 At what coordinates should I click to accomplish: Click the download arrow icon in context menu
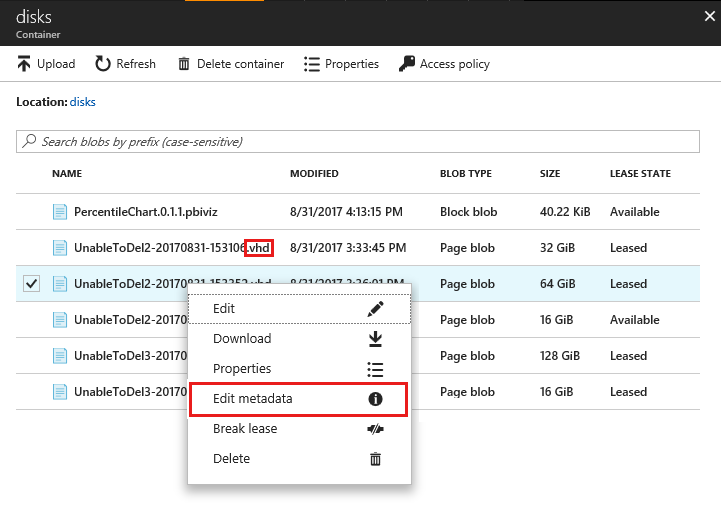376,339
